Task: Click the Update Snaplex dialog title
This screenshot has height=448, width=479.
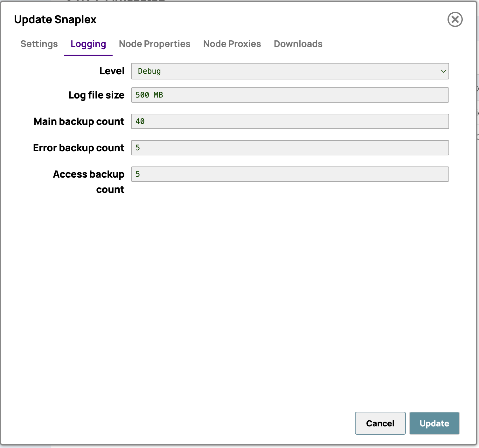Action: (55, 19)
